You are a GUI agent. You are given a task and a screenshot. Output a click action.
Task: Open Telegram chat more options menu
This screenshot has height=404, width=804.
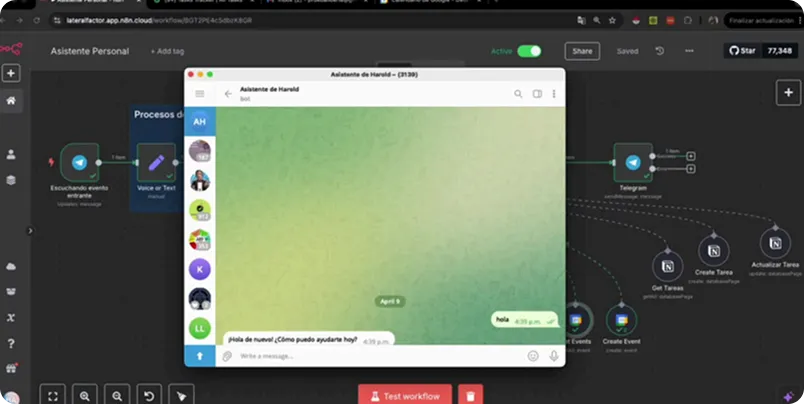pos(554,94)
